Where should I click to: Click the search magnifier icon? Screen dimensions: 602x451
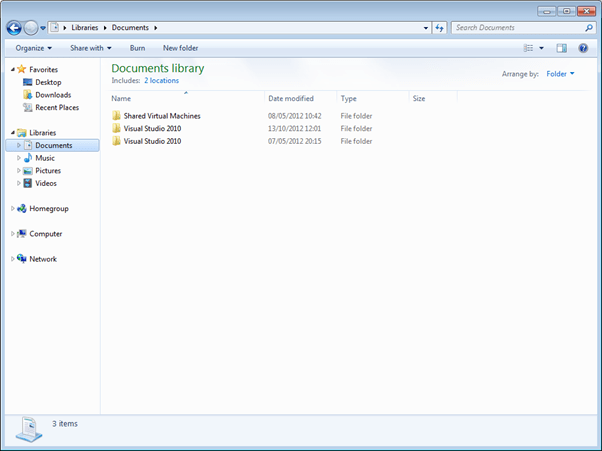coord(588,28)
